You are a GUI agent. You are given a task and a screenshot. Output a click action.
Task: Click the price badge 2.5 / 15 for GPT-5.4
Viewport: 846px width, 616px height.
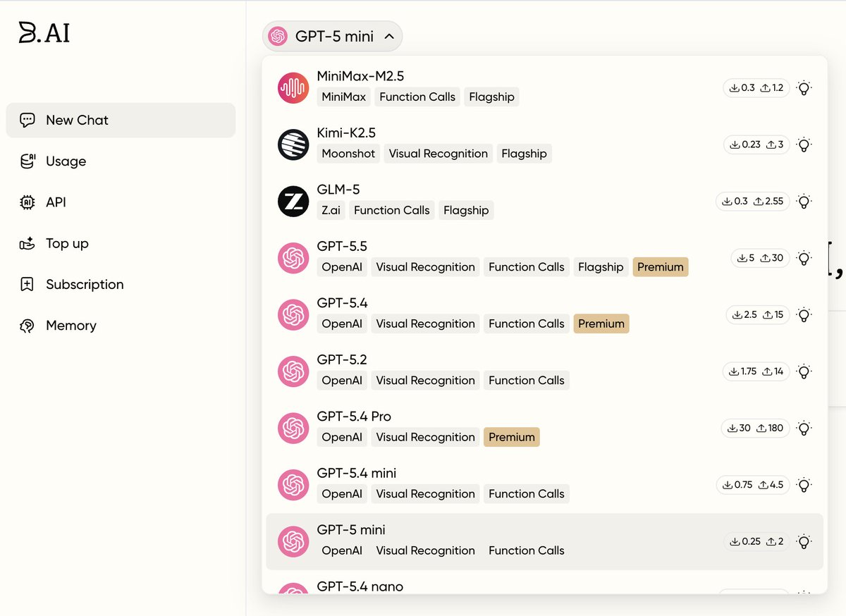tap(758, 315)
